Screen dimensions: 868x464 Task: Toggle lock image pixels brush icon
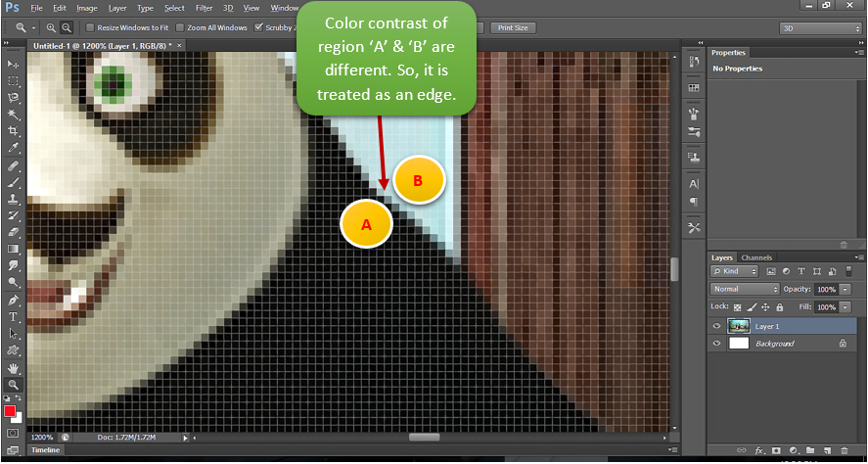pos(752,307)
